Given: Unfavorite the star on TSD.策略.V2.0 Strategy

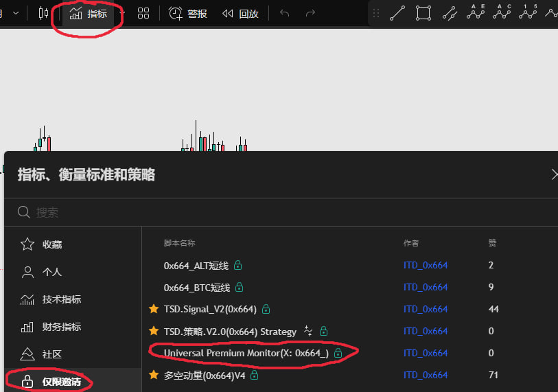Looking at the screenshot, I should click(x=154, y=331).
